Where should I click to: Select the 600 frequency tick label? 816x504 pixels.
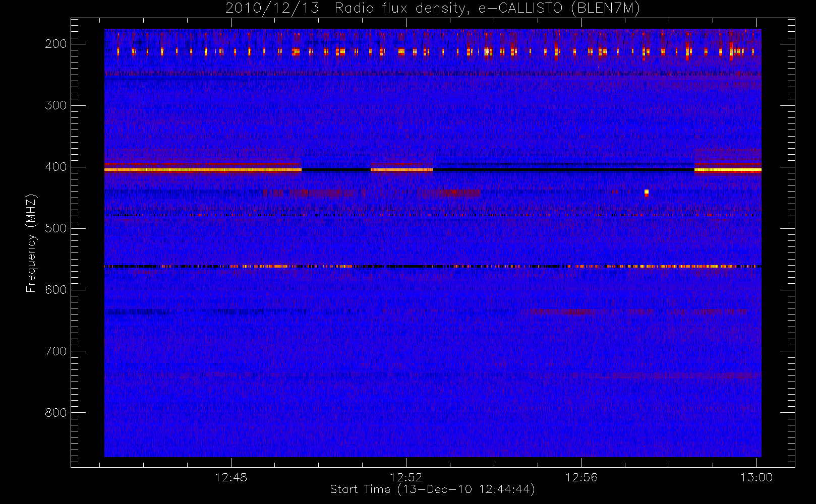pos(56,290)
